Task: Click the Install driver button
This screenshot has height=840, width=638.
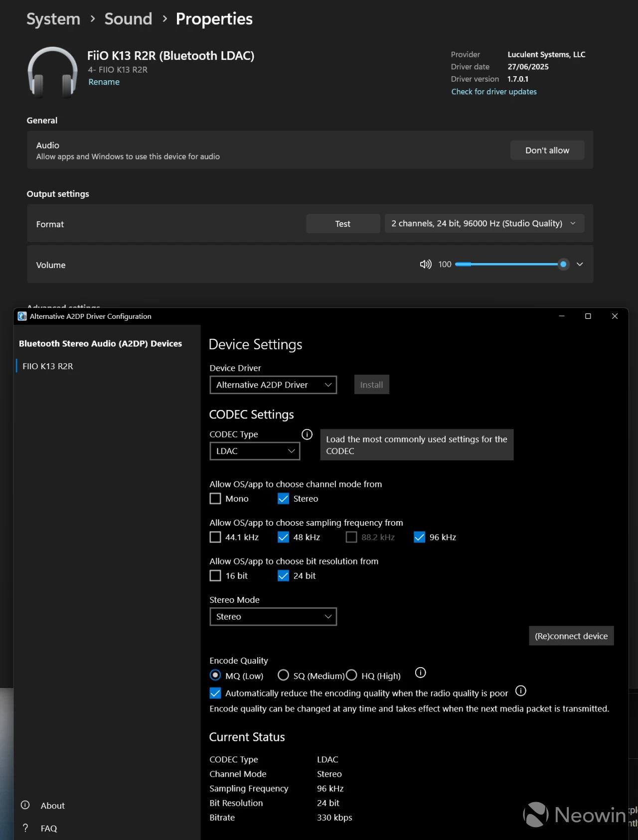Action: pyautogui.click(x=372, y=385)
